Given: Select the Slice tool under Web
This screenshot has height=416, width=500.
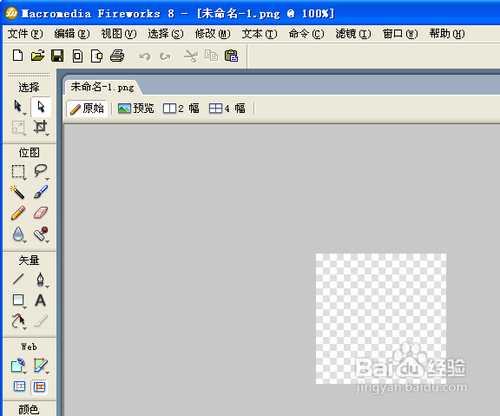Looking at the screenshot, I should pos(41,365).
